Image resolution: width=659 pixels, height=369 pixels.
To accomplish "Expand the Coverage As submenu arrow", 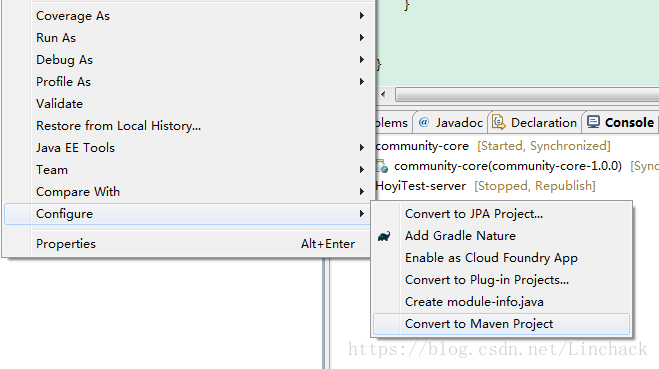I will click(361, 16).
